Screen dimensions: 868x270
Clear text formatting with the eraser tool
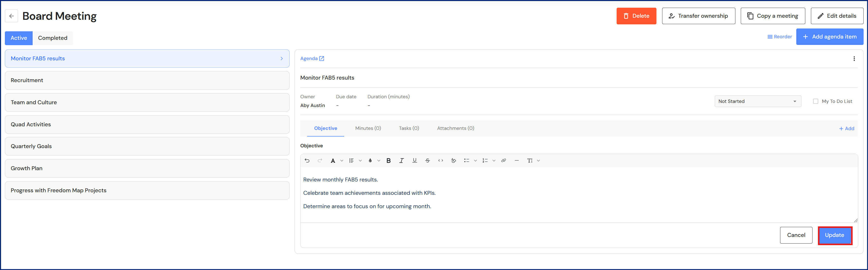point(454,161)
